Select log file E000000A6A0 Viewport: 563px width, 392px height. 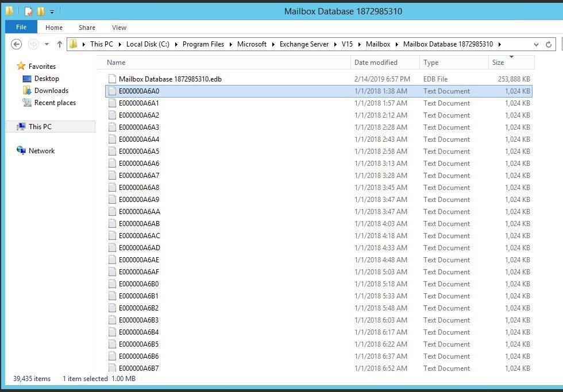(318, 91)
